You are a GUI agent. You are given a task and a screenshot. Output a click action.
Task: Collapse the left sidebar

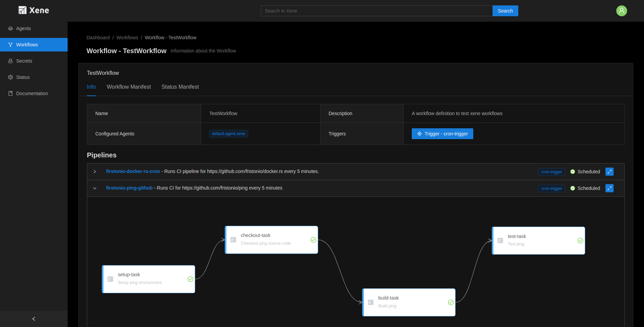[34, 319]
